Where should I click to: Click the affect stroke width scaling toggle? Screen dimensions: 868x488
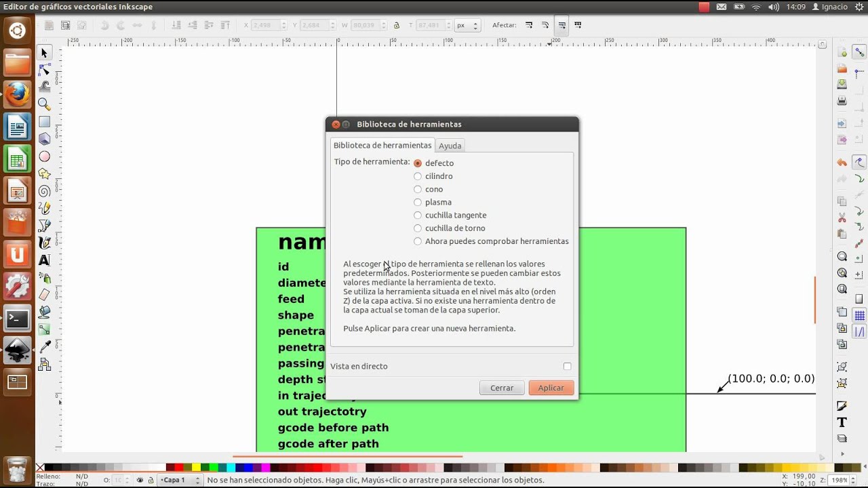pyautogui.click(x=529, y=25)
